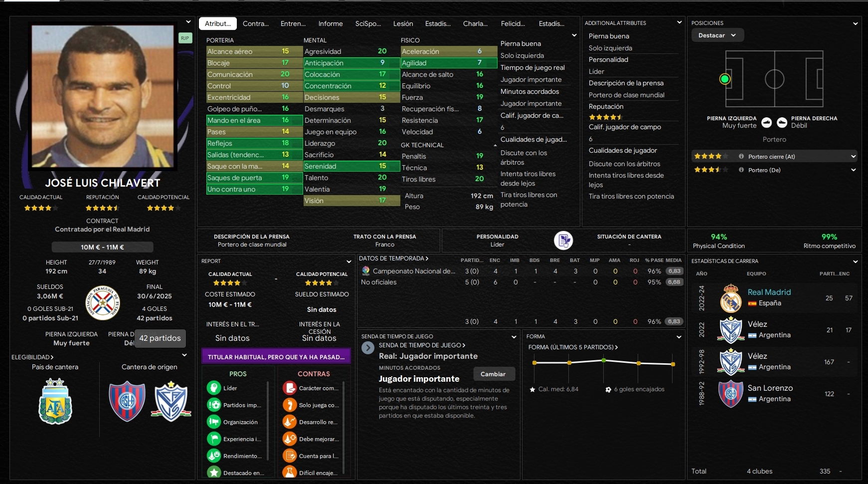Switch to the Contra... tab
Viewport: 868px width, 484px height.
[256, 23]
